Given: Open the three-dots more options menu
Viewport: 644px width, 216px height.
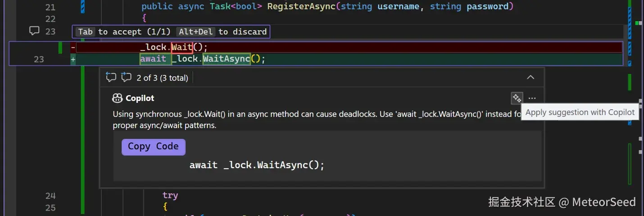Looking at the screenshot, I should [x=532, y=98].
